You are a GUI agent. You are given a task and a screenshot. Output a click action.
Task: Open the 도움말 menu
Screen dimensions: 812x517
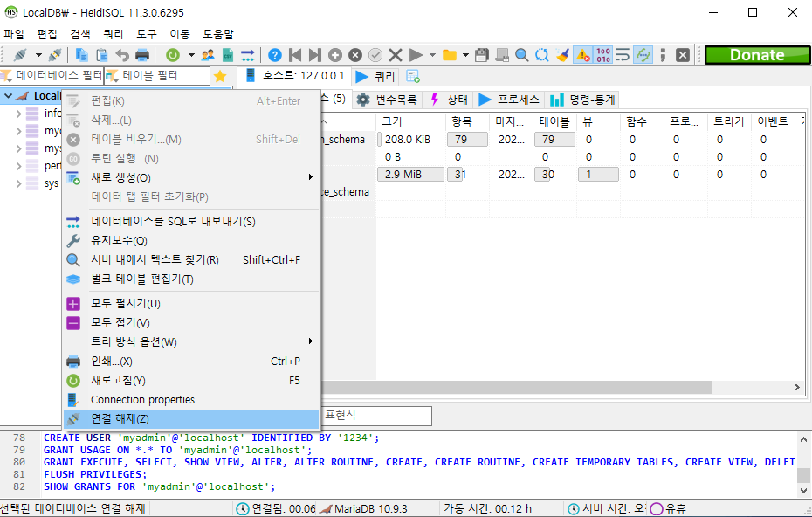coord(218,34)
